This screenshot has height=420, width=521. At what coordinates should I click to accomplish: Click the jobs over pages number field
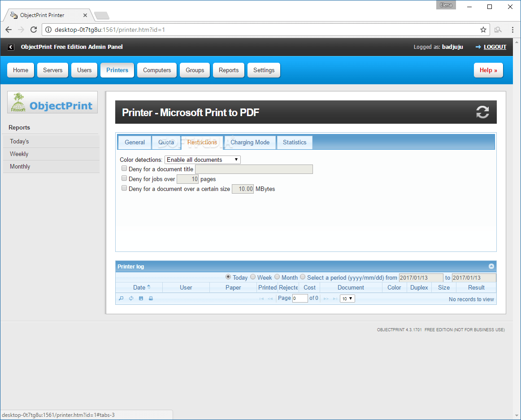pyautogui.click(x=188, y=179)
